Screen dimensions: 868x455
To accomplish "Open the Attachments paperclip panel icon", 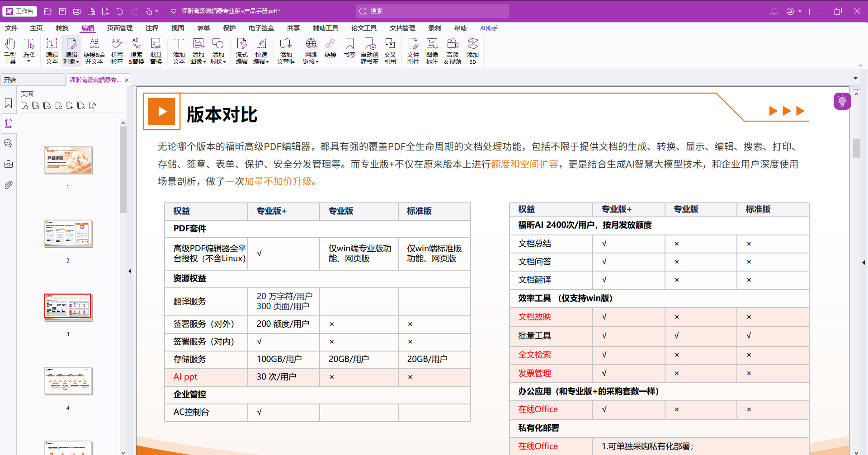I will pyautogui.click(x=9, y=185).
